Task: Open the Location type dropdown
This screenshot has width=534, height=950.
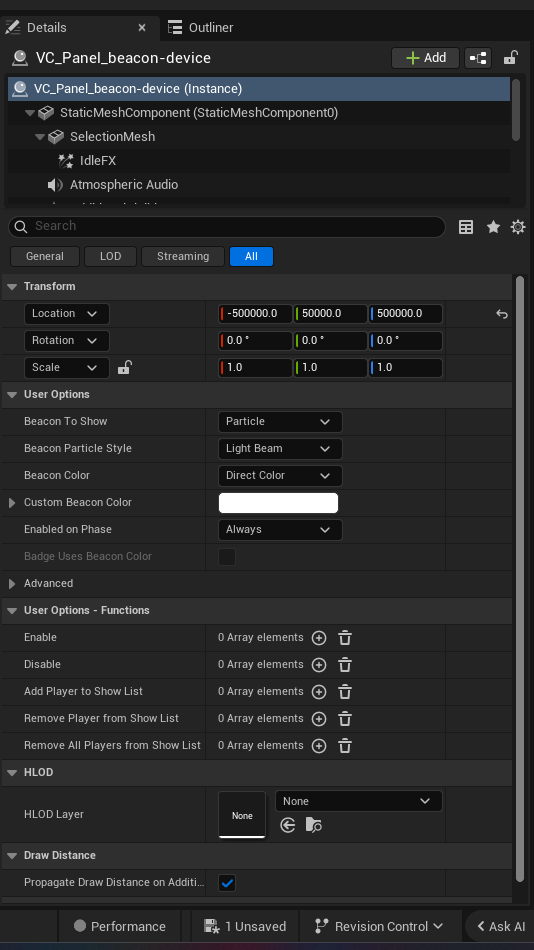Action: point(67,314)
